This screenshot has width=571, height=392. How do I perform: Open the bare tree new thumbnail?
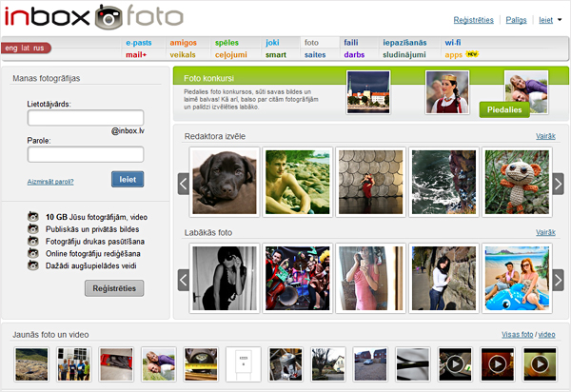click(x=327, y=364)
